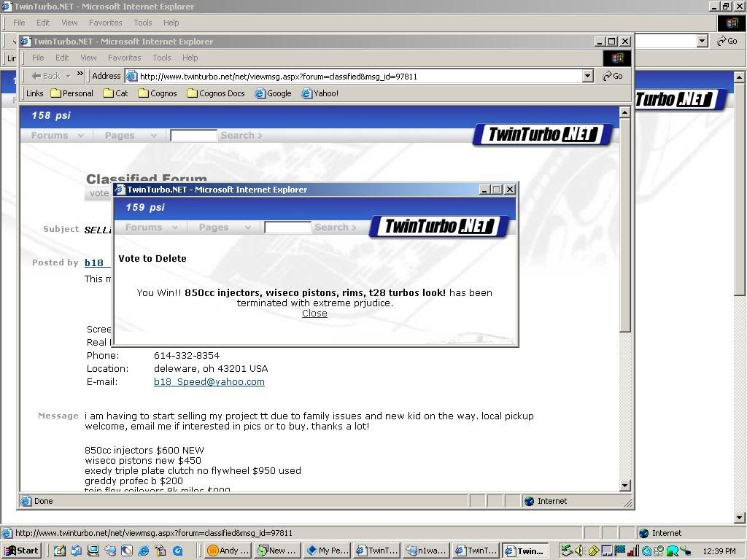747x560 pixels.
Task: Open Yahoo! from the Links toolbar
Action: [x=320, y=93]
